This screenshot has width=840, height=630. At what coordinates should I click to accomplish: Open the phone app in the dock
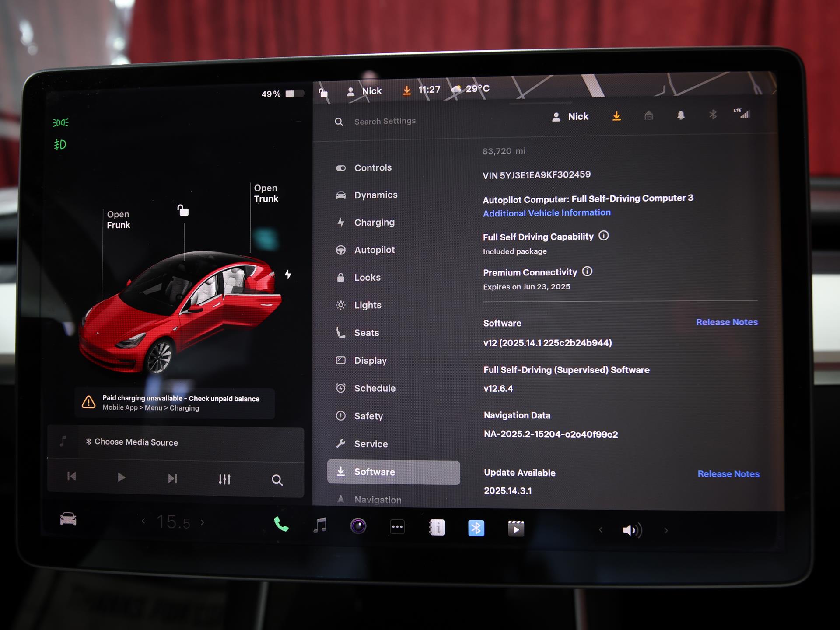click(x=281, y=524)
